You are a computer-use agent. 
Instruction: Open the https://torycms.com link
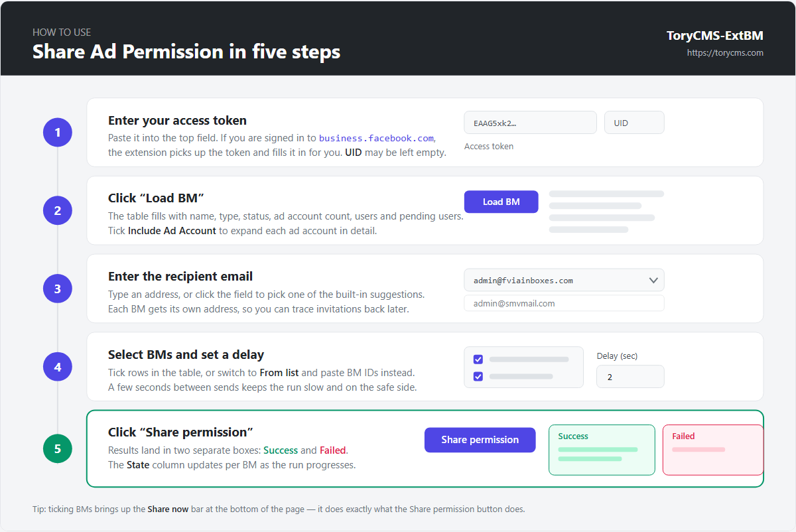pos(725,52)
